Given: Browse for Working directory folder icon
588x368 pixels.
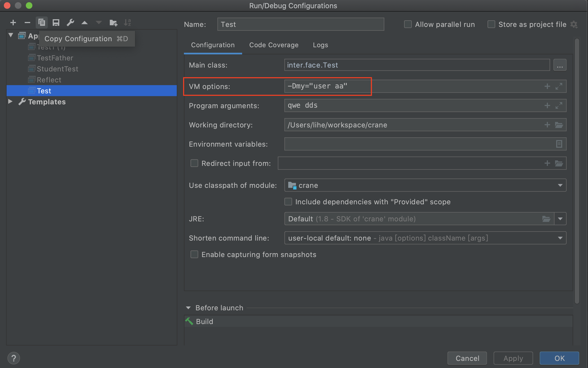Looking at the screenshot, I should [559, 125].
